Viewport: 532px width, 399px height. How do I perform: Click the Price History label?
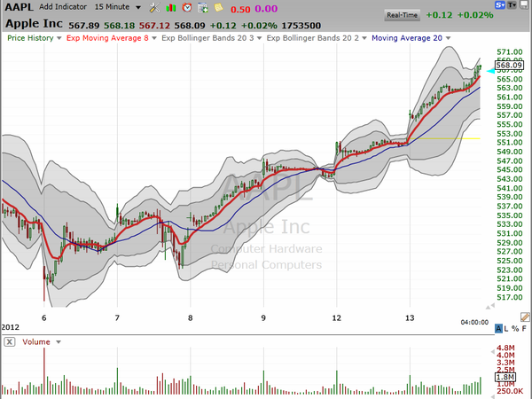click(30, 38)
